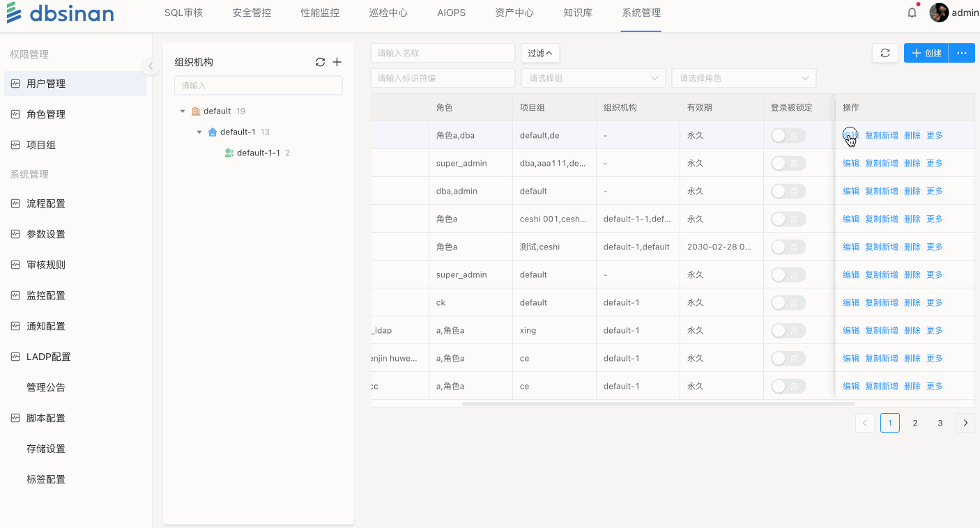
Task: Add a new organization with plus icon
Action: click(337, 62)
